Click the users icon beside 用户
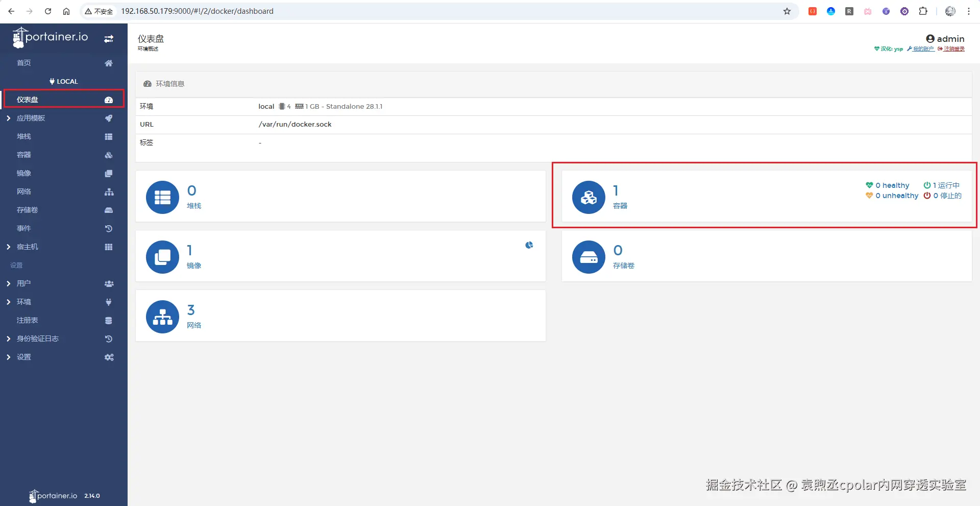Screen dimensions: 980x506 (109, 284)
